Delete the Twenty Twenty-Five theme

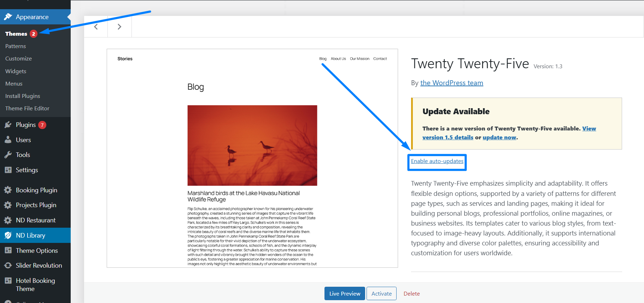(x=412, y=293)
